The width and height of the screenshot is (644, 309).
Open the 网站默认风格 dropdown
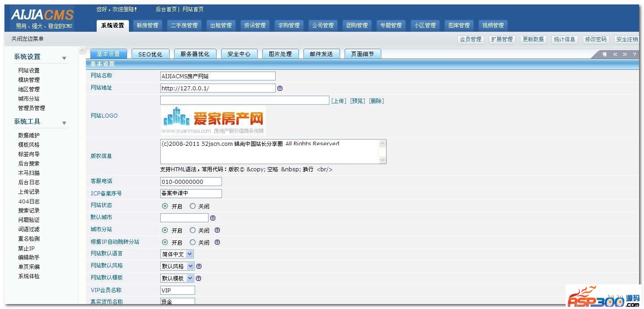pyautogui.click(x=177, y=266)
